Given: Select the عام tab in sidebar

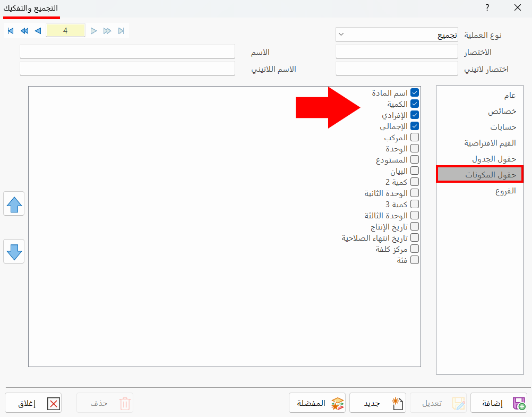Looking at the screenshot, I should coord(480,95).
